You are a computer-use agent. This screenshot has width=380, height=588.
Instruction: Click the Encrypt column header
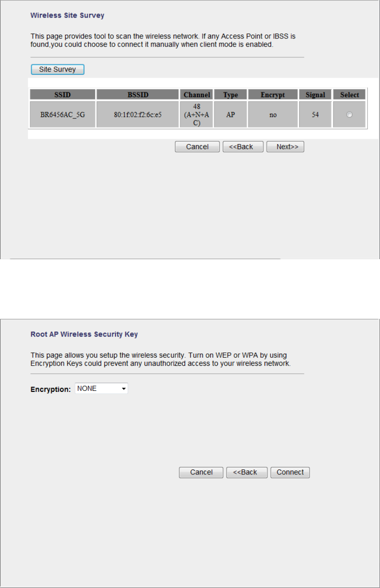pos(273,95)
